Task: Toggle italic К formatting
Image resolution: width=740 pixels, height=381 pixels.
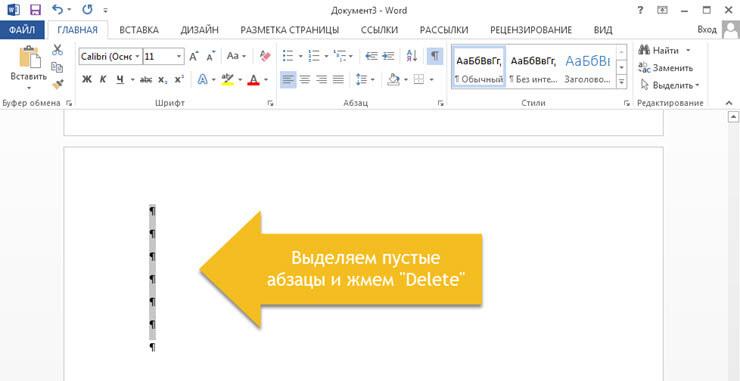Action: [102, 80]
